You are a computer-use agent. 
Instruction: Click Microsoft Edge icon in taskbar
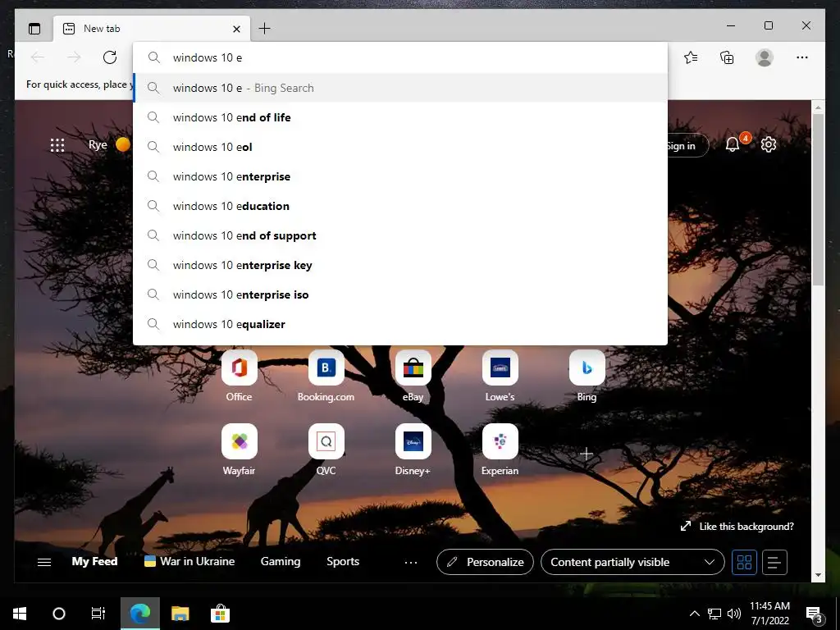point(139,614)
